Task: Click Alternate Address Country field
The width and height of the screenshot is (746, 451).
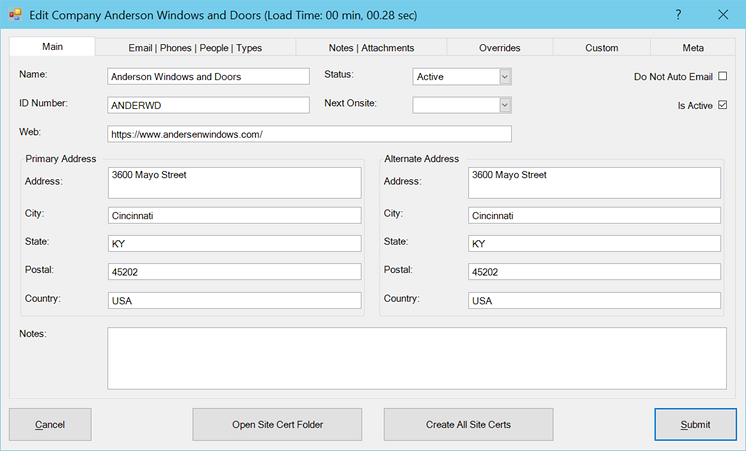Action: pos(594,301)
